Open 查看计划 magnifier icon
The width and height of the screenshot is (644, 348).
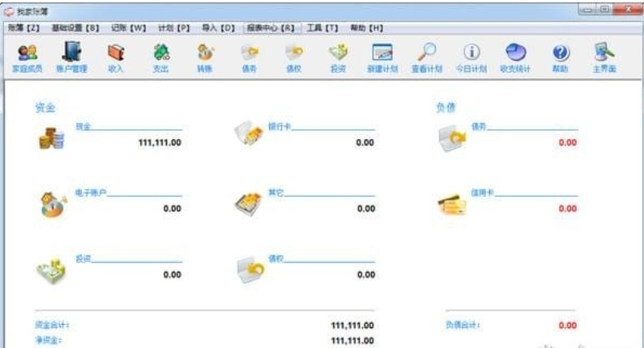[426, 58]
